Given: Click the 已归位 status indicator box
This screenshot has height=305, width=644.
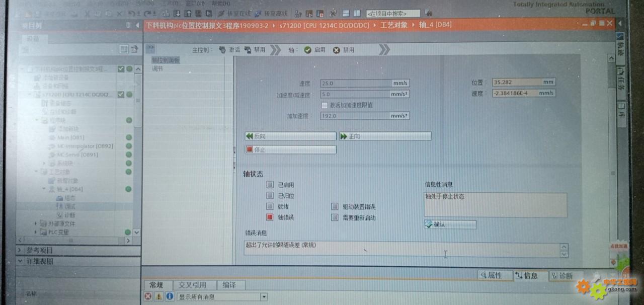Looking at the screenshot, I should click(x=270, y=196).
